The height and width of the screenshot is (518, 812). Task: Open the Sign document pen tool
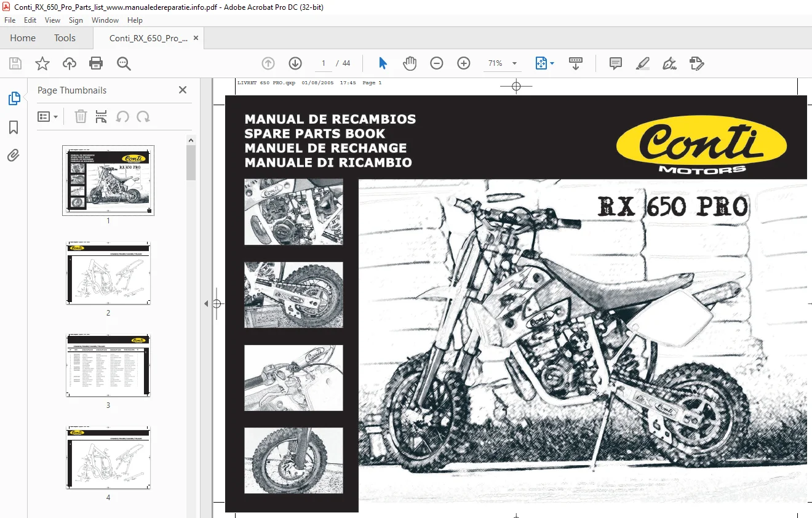click(669, 63)
